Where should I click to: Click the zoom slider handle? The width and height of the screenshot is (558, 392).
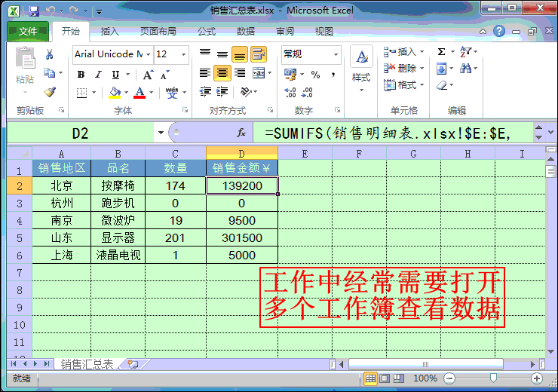[x=493, y=378]
